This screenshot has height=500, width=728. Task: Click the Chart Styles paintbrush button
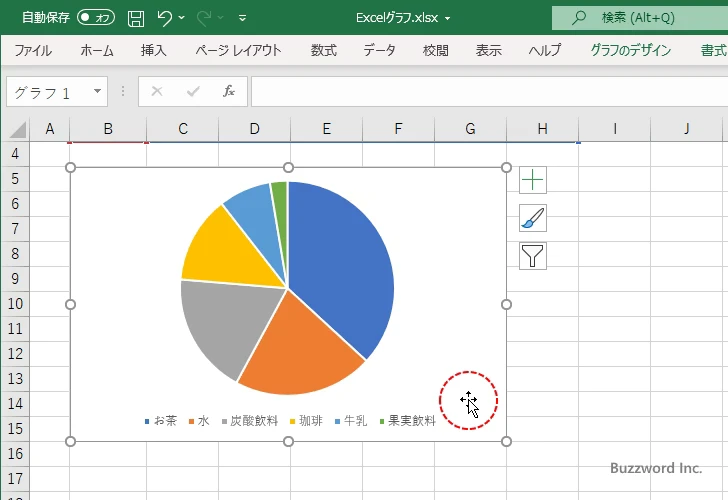[x=533, y=218]
